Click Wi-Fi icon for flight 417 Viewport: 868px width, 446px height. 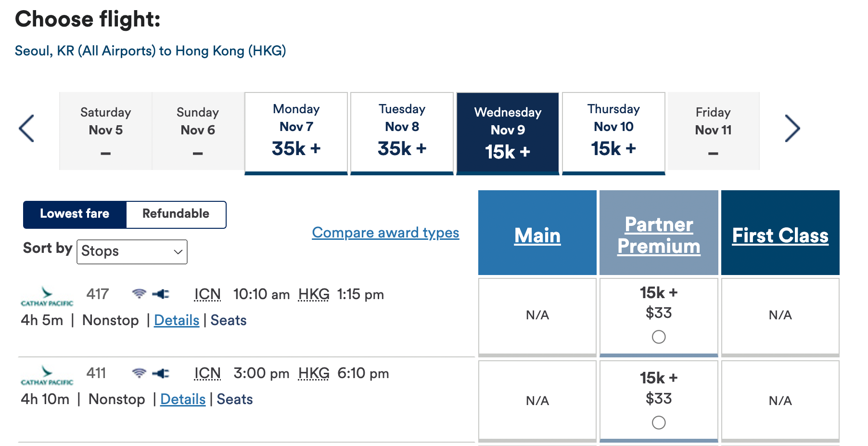139,293
